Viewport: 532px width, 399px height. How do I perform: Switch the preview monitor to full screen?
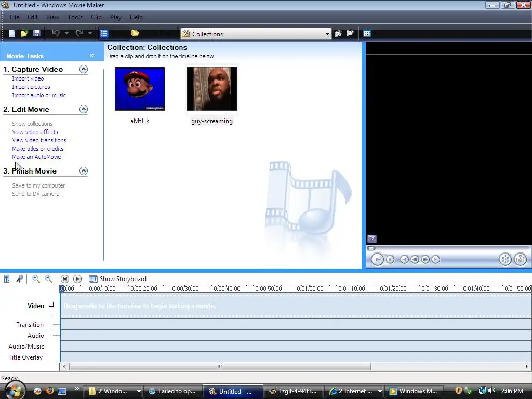(x=372, y=239)
